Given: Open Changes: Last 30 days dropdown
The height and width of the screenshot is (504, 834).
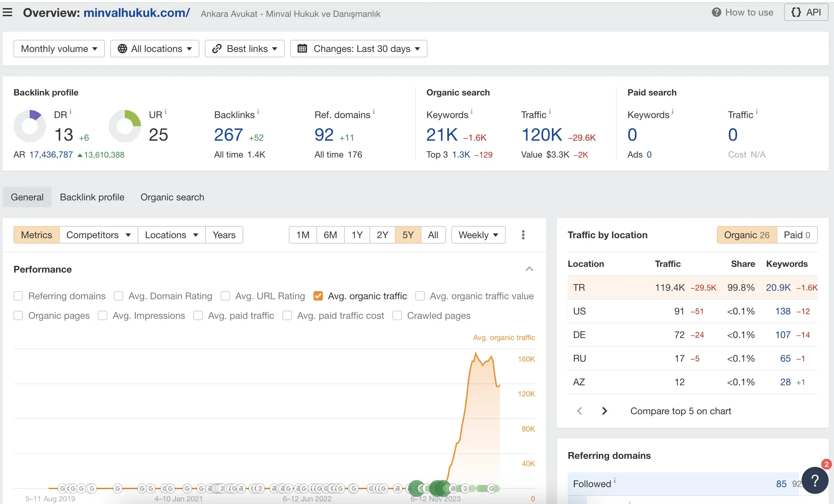Looking at the screenshot, I should tap(358, 49).
